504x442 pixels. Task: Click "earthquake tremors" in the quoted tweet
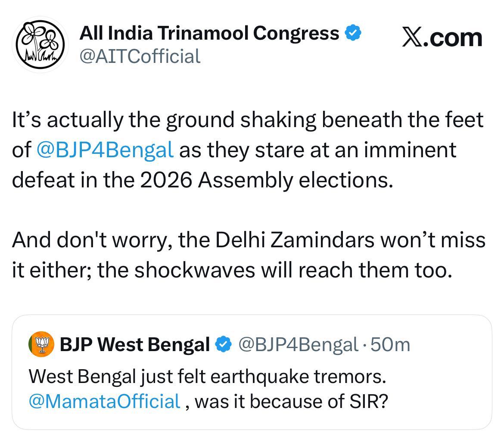(299, 377)
